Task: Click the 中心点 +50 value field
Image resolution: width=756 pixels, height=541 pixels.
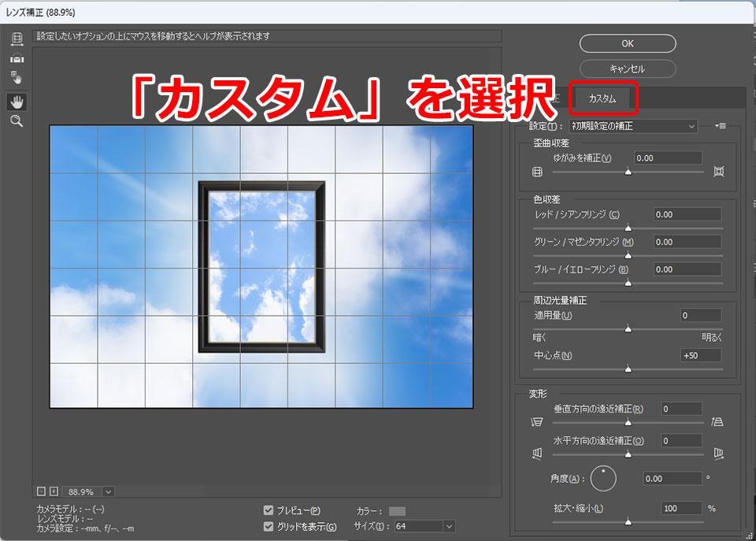Action: point(701,355)
